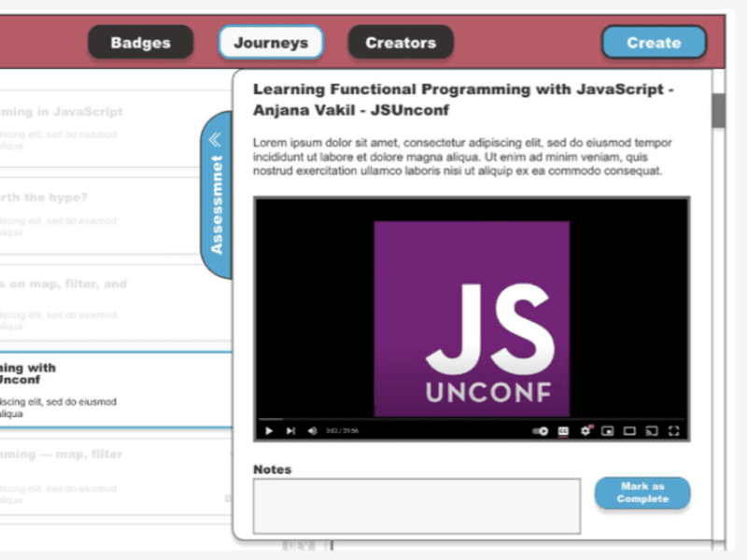This screenshot has height=560, width=747.
Task: Click the blue Create button
Action: (654, 42)
